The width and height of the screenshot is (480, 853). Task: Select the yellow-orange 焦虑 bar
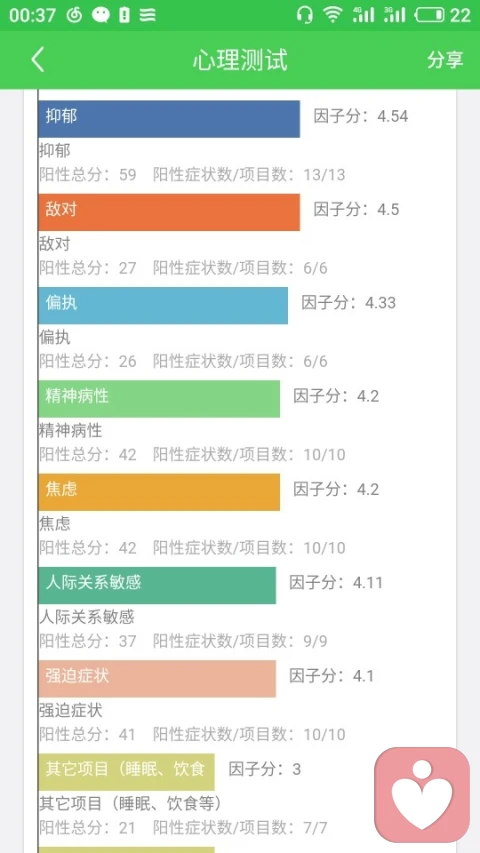point(159,492)
